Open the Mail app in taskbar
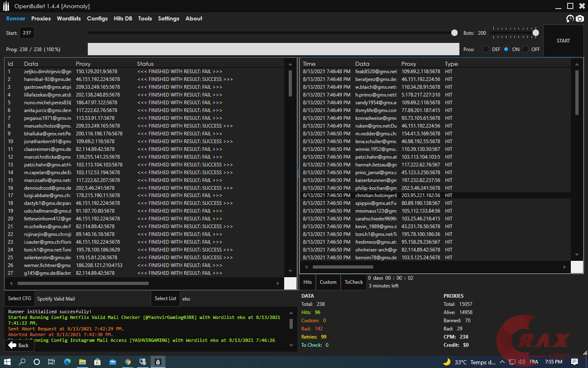Image resolution: width=588 pixels, height=368 pixels. [113, 362]
